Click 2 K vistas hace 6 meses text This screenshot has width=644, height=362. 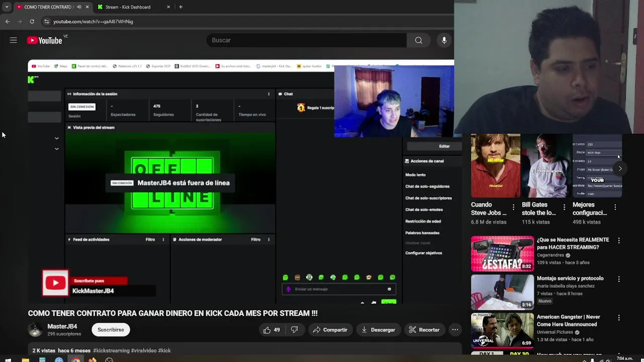click(x=61, y=350)
